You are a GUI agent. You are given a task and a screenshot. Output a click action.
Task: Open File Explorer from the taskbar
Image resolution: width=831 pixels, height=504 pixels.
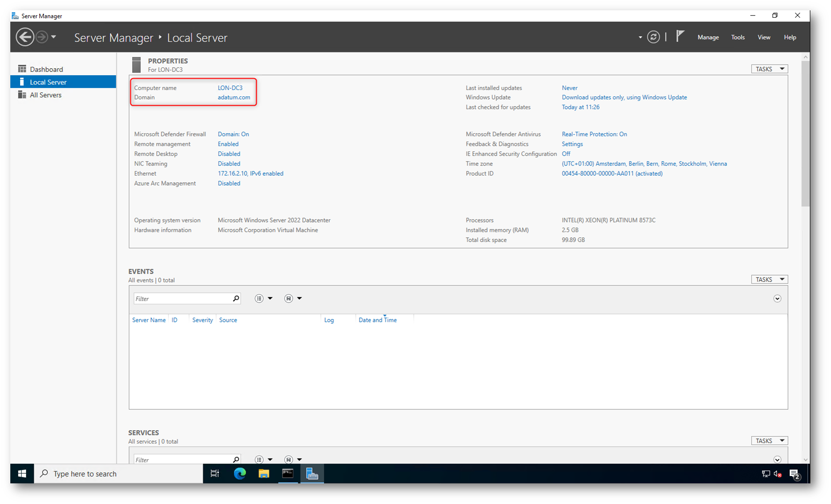(x=264, y=474)
